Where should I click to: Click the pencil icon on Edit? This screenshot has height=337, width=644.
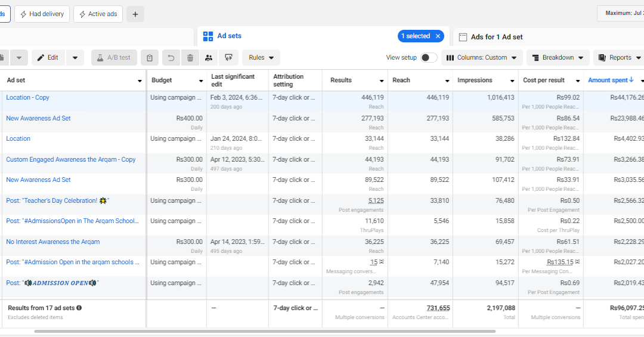(41, 58)
